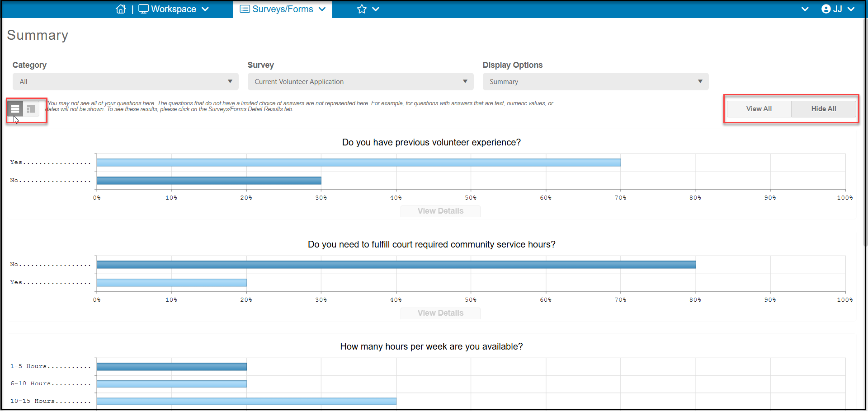Switch to side-by-side layout view icon
The height and width of the screenshot is (411, 868).
31,109
